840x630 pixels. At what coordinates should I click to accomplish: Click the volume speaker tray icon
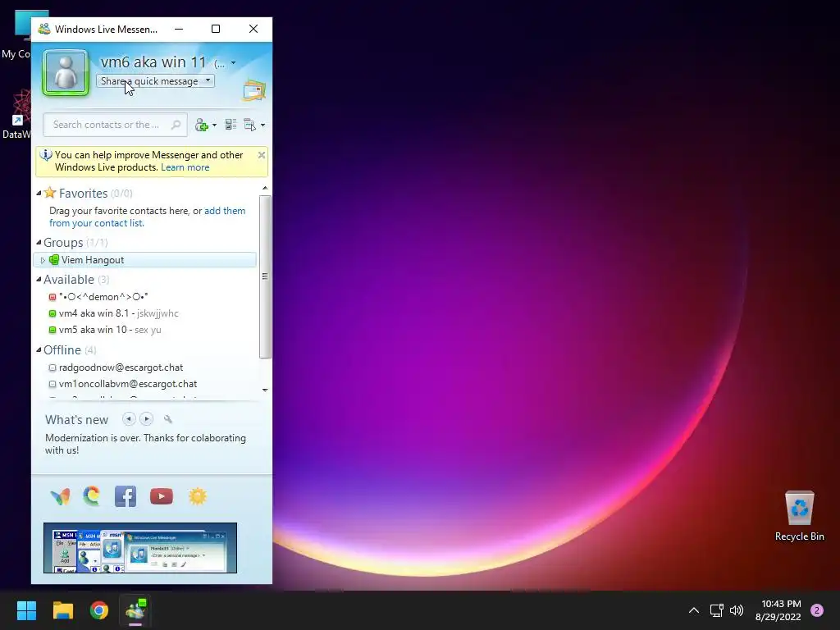(737, 610)
